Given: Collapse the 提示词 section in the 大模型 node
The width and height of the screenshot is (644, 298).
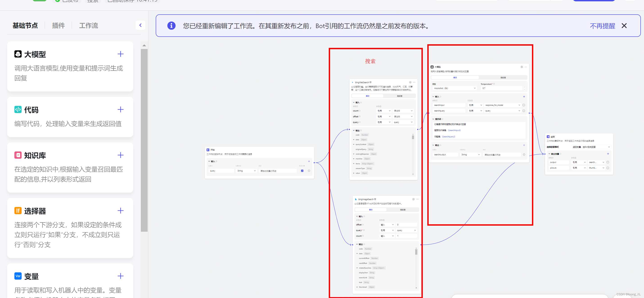Looking at the screenshot, I should tap(433, 119).
